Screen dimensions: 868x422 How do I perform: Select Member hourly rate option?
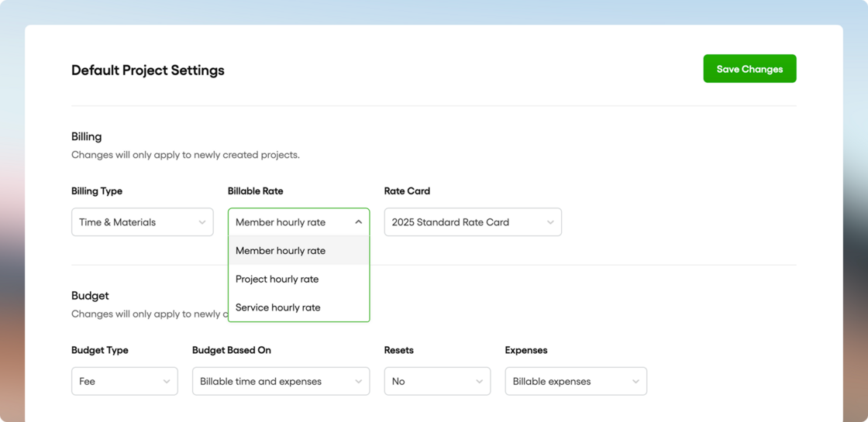[298, 251]
